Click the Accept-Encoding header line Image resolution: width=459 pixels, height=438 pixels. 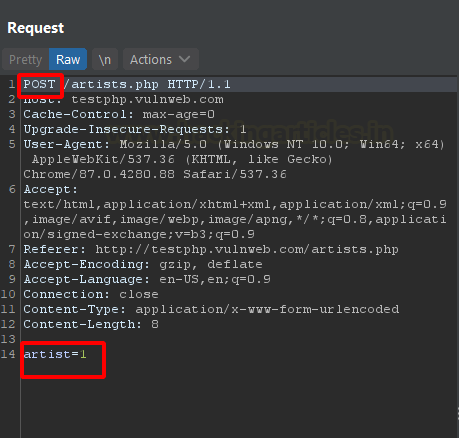tap(143, 264)
